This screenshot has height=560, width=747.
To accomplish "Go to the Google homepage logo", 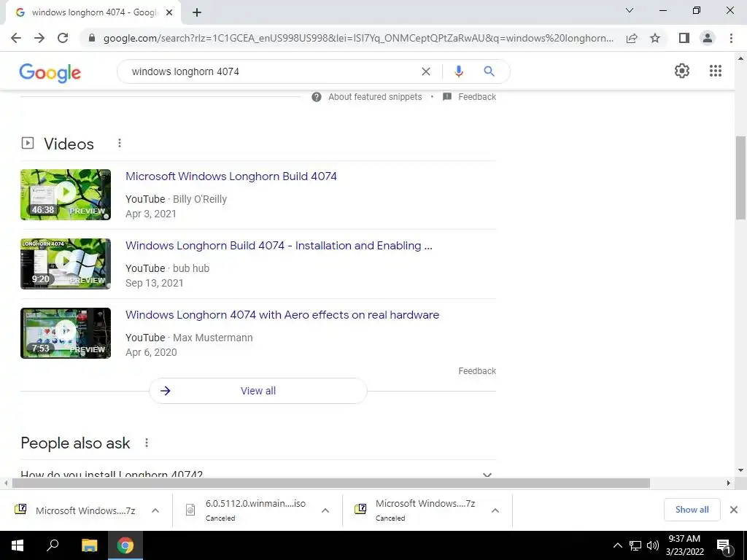I will (x=50, y=73).
